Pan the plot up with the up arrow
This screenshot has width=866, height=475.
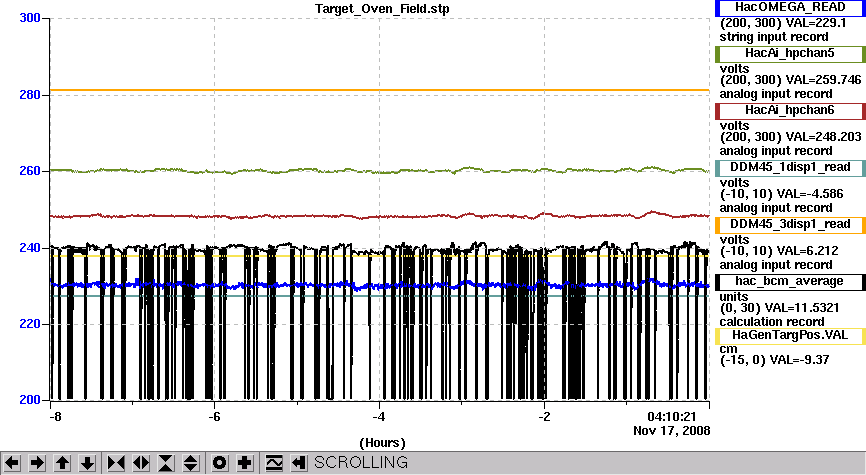coord(62,462)
